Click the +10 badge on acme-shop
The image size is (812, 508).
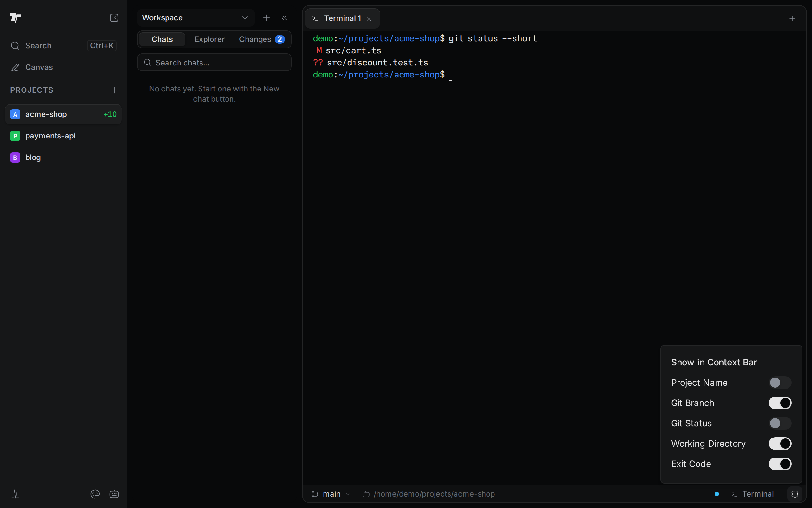click(x=110, y=114)
